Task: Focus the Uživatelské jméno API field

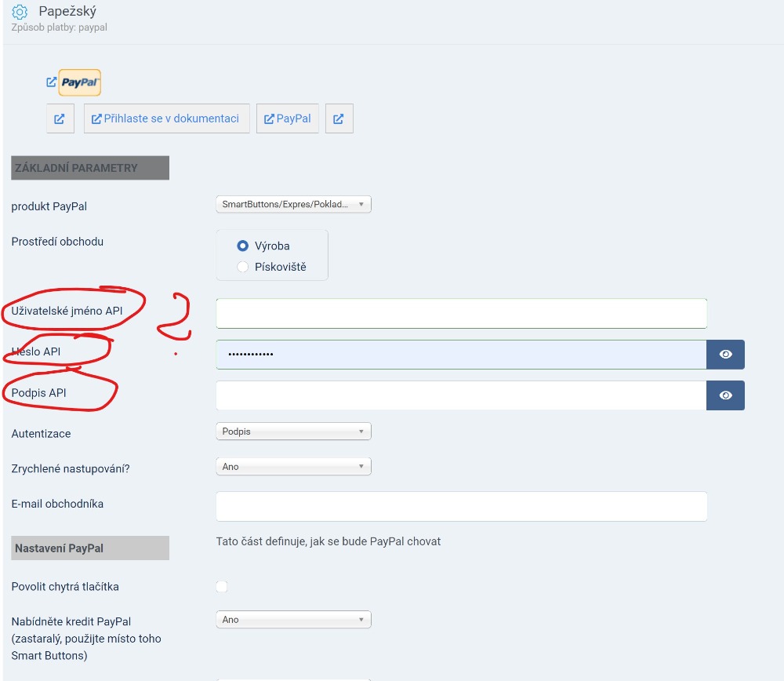Action: (x=461, y=313)
